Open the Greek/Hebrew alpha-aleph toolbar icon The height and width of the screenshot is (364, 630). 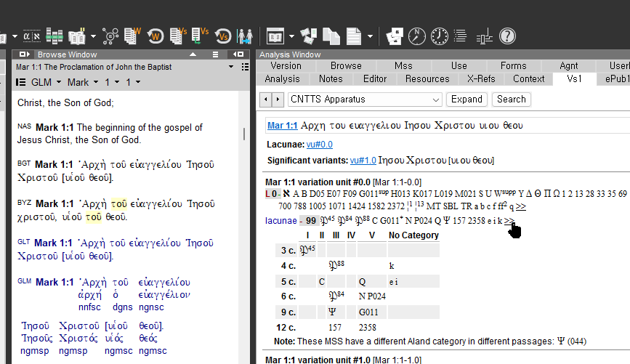point(31,36)
